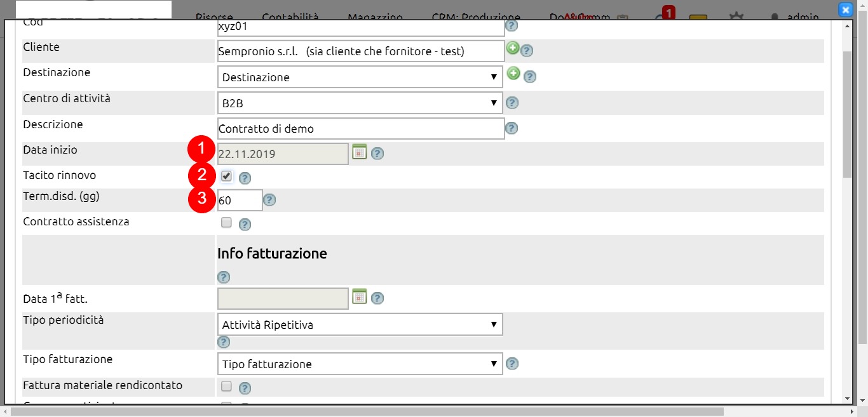868x417 pixels.
Task: Click scroll-up arrow of dialog scrollbar
Action: [848, 26]
